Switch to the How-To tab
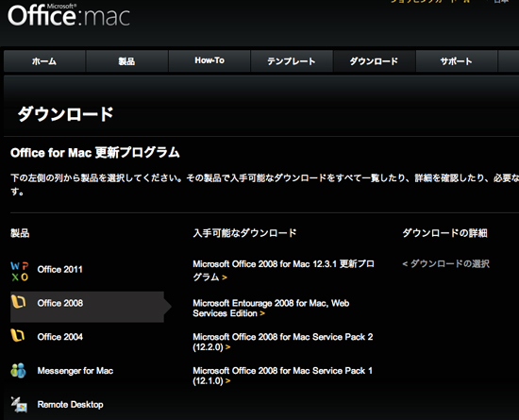This screenshot has height=420, width=519. pos(209,61)
